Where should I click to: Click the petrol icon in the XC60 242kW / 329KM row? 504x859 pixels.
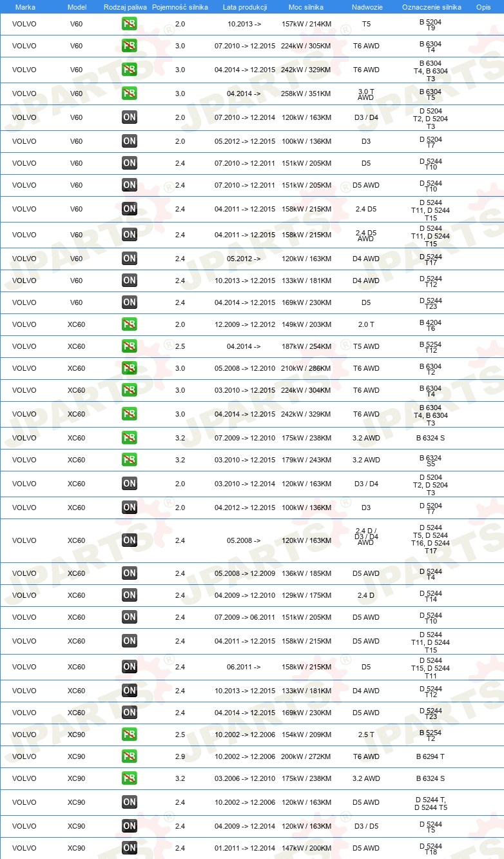[x=130, y=414]
